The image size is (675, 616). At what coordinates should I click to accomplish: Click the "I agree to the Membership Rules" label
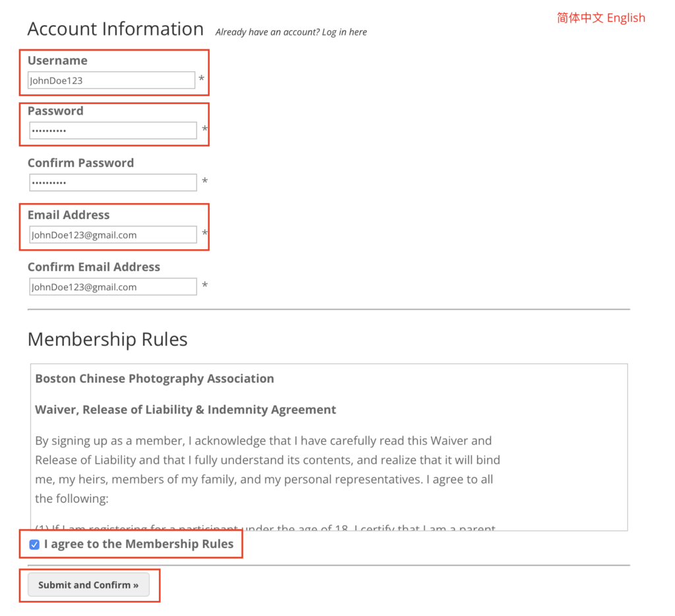coord(138,544)
